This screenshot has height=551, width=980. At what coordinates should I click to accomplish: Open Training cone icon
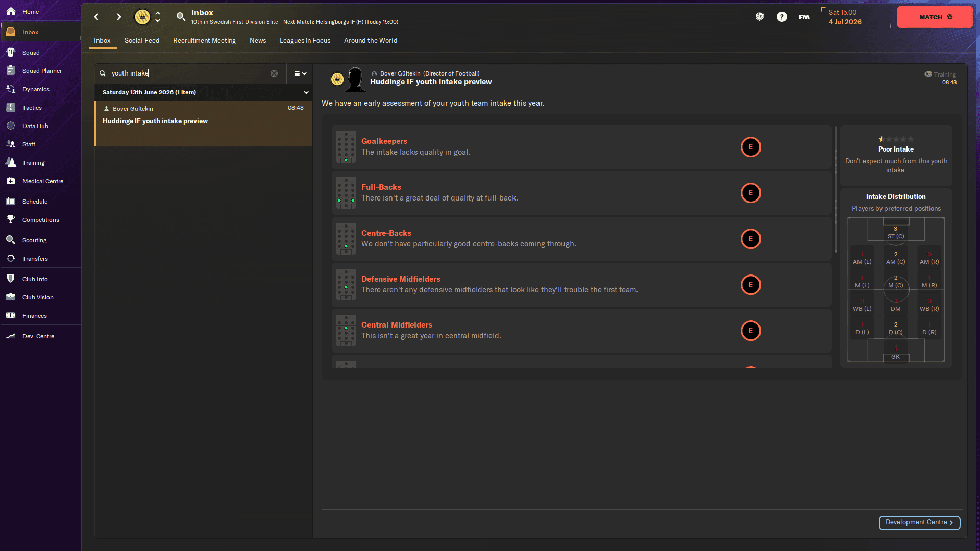tap(11, 162)
